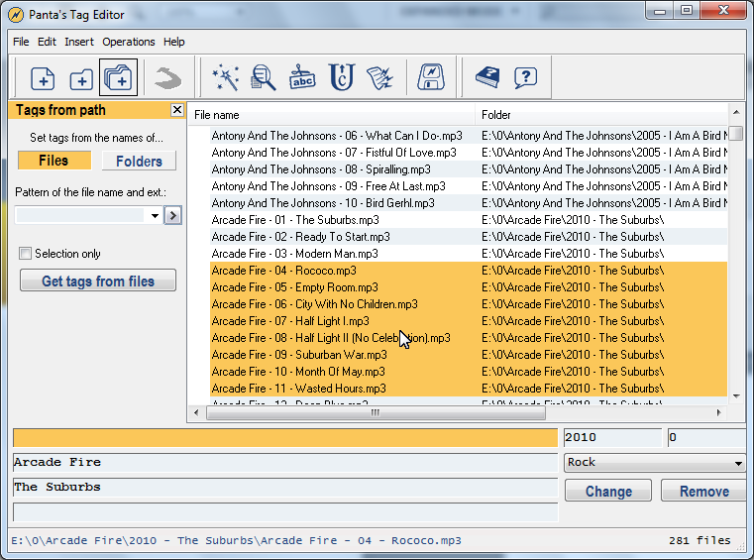Screen dimensions: 754x560
Task: Select 'Arcade Fire - 04 - Rococo.mp3' row
Action: 469,271
